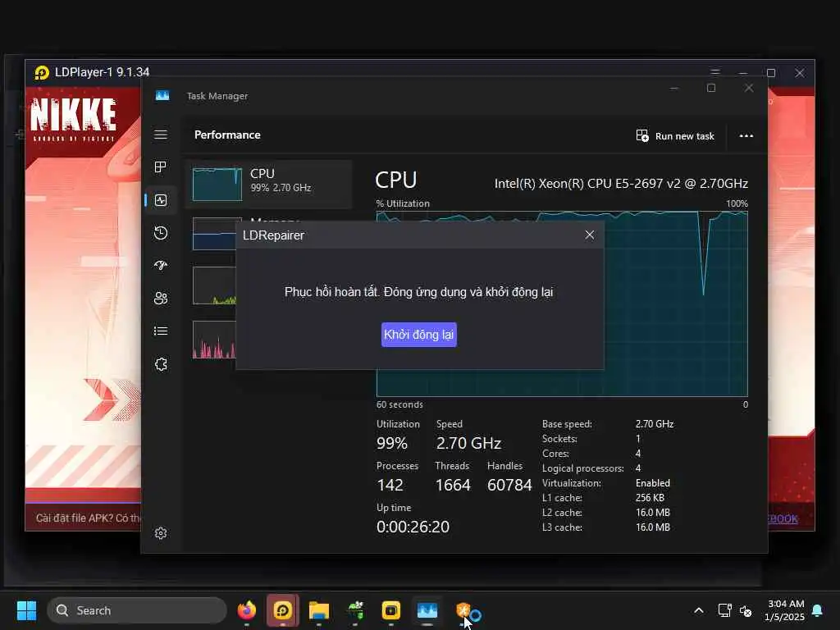
Task: Open Startup apps page in Task Manager
Action: tap(161, 266)
